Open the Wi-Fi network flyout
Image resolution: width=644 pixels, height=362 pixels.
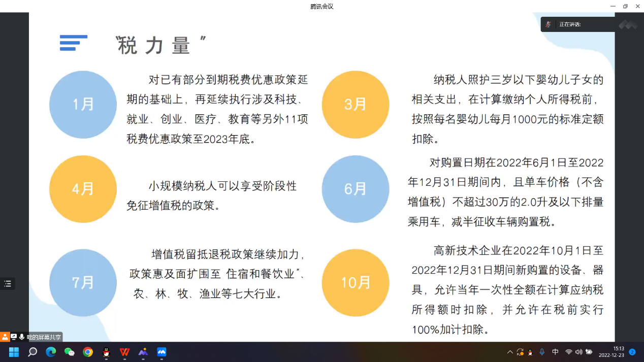[568, 352]
